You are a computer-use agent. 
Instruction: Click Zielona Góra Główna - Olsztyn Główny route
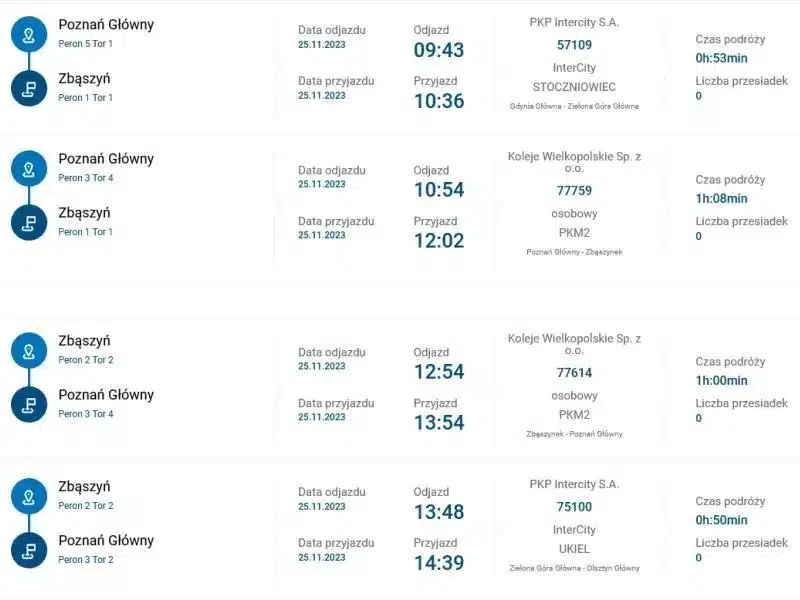574,568
